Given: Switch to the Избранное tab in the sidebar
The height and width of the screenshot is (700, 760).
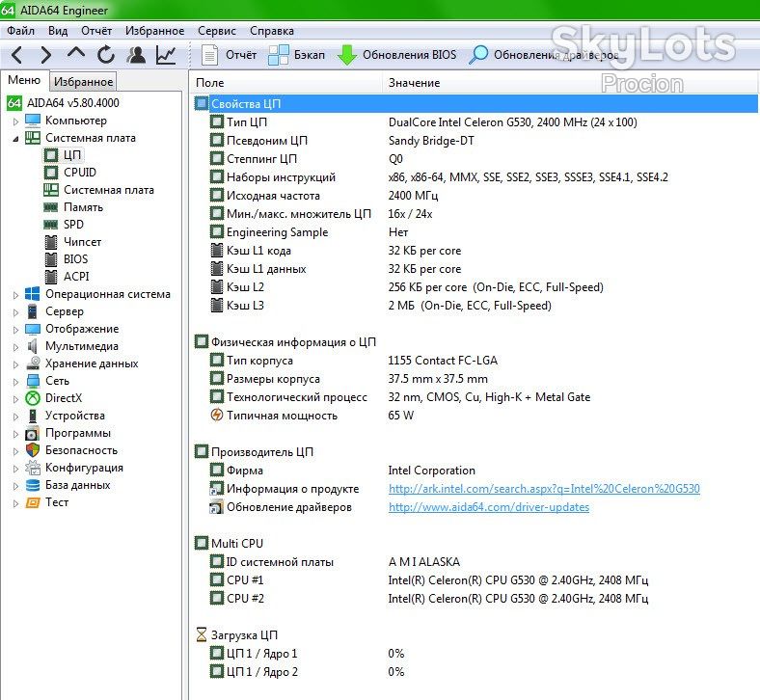Looking at the screenshot, I should pos(83,81).
